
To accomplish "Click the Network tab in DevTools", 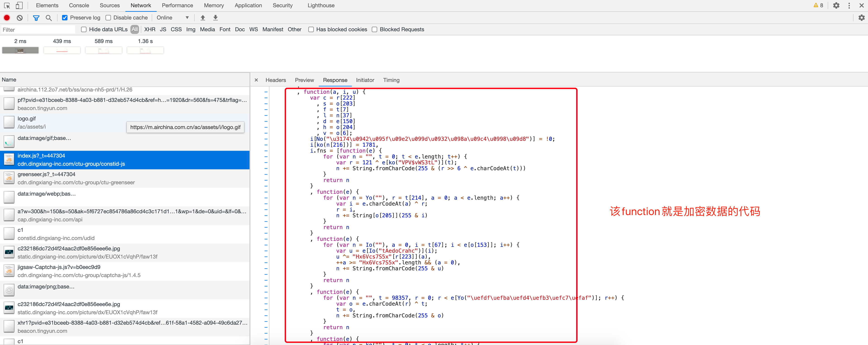I will (140, 5).
